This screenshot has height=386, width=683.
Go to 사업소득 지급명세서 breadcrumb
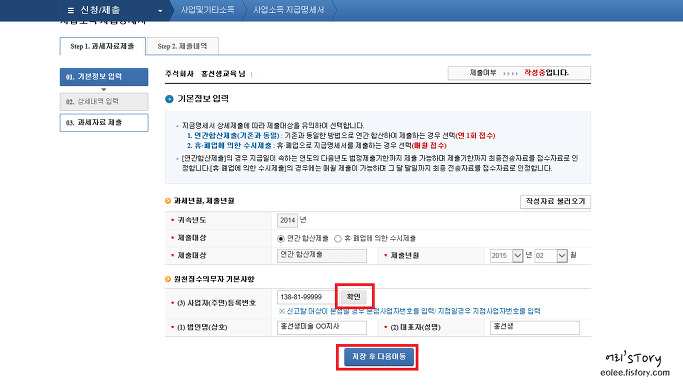[288, 10]
